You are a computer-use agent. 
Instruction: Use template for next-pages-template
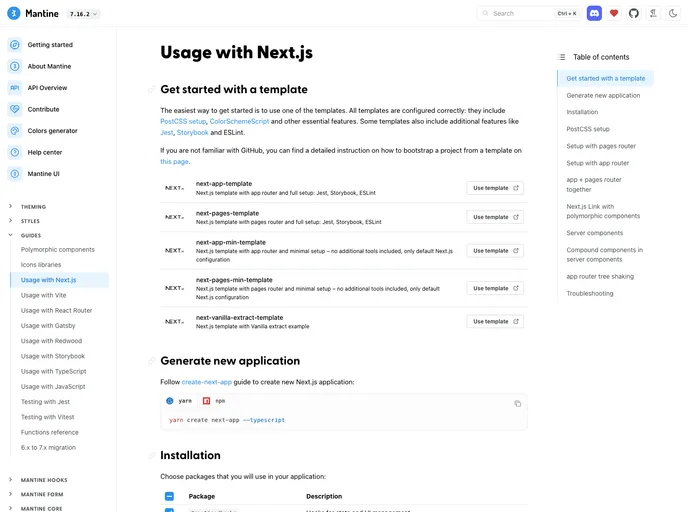point(495,217)
